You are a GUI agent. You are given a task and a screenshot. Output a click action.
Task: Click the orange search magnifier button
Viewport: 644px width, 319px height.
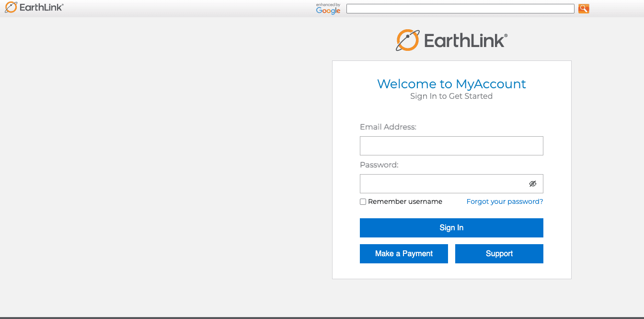(x=583, y=9)
